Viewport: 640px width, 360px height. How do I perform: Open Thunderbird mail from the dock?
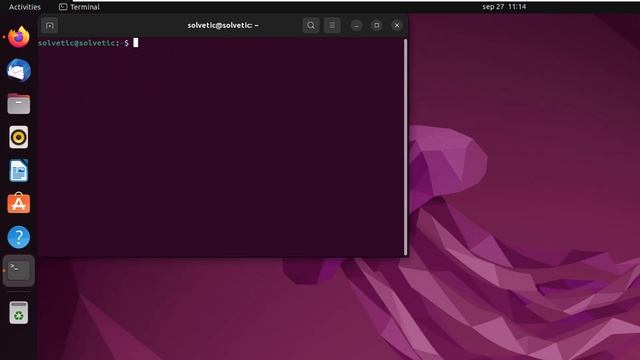click(19, 70)
